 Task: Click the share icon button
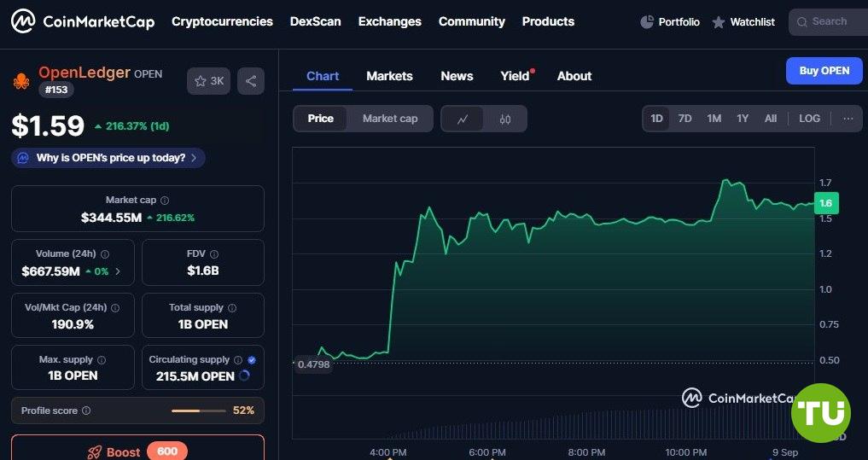click(251, 81)
